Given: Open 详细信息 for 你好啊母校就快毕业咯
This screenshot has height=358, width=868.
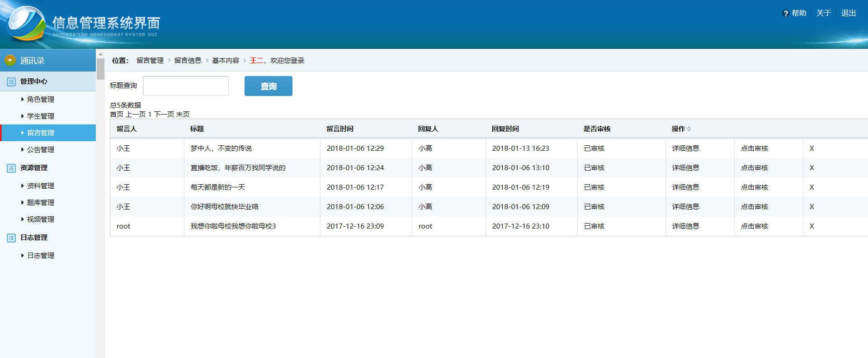Looking at the screenshot, I should (x=685, y=207).
